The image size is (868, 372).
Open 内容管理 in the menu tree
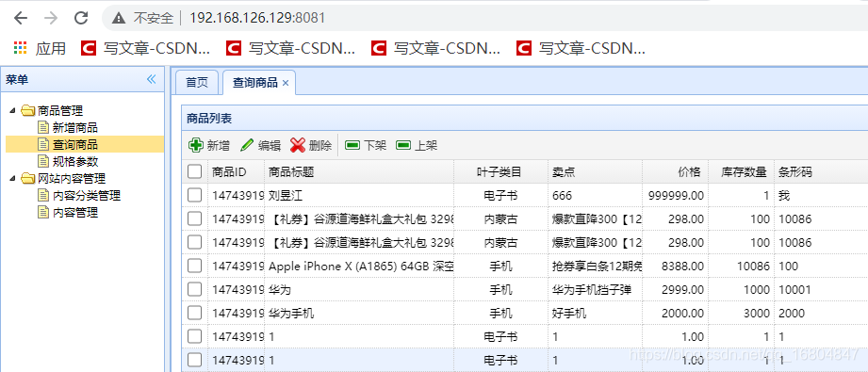tap(75, 213)
